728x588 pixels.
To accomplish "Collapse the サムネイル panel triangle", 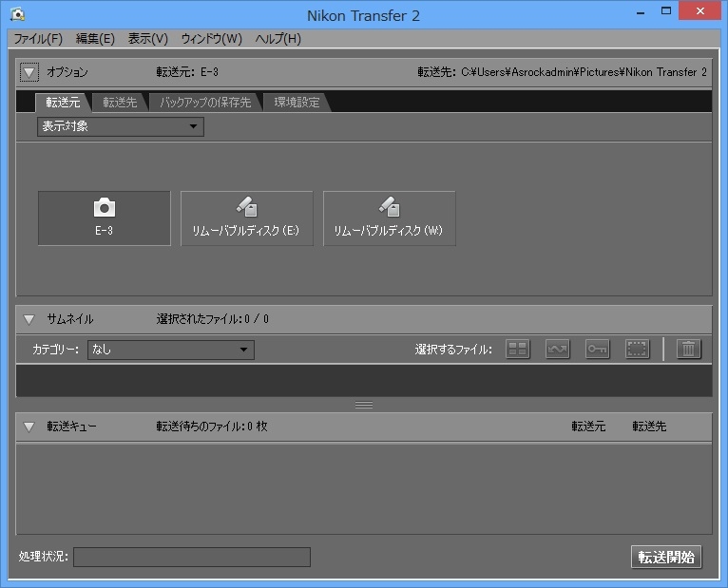I will tap(29, 319).
